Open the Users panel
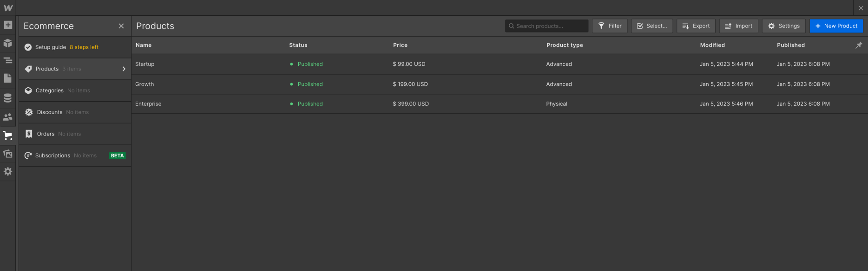This screenshot has height=271, width=868. click(8, 117)
